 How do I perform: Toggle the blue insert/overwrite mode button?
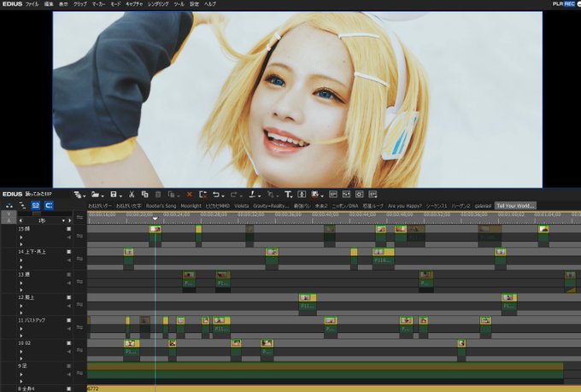(x=49, y=205)
